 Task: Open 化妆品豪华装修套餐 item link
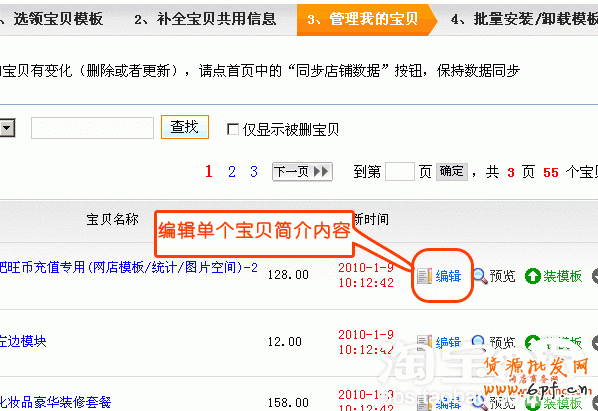(56, 402)
